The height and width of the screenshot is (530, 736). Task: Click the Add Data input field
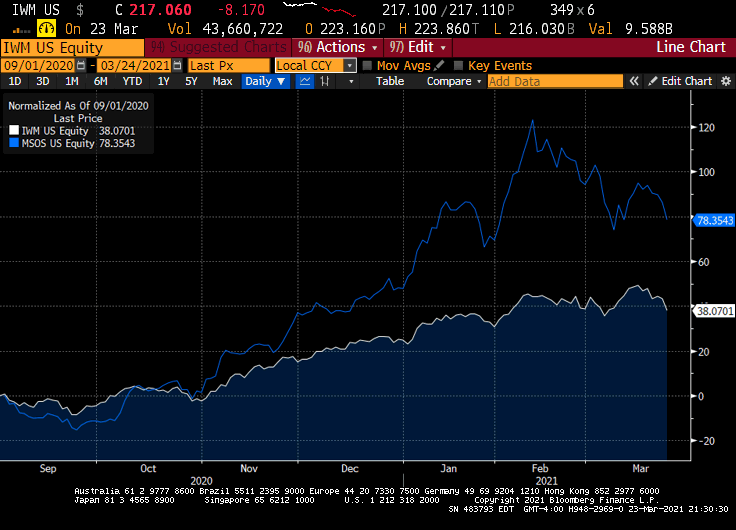point(555,81)
